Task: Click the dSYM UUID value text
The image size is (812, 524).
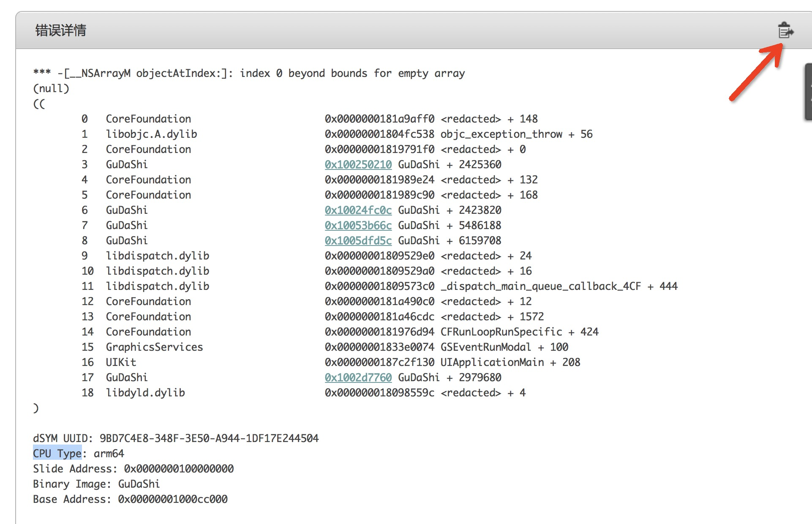Action: [209, 438]
